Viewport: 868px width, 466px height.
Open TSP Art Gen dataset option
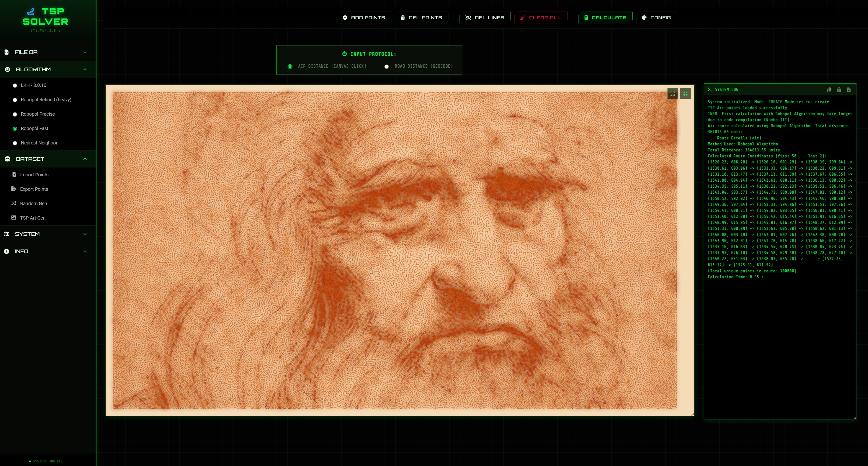[32, 218]
